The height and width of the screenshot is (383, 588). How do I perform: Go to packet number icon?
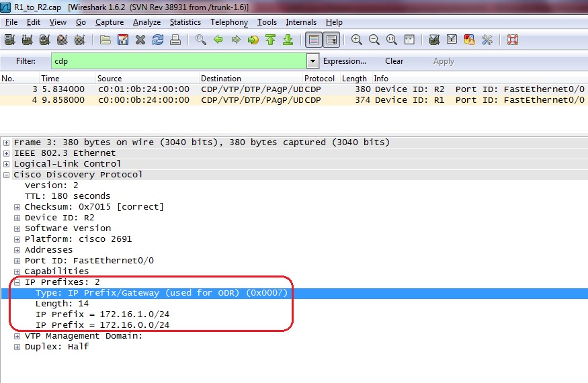(x=253, y=40)
